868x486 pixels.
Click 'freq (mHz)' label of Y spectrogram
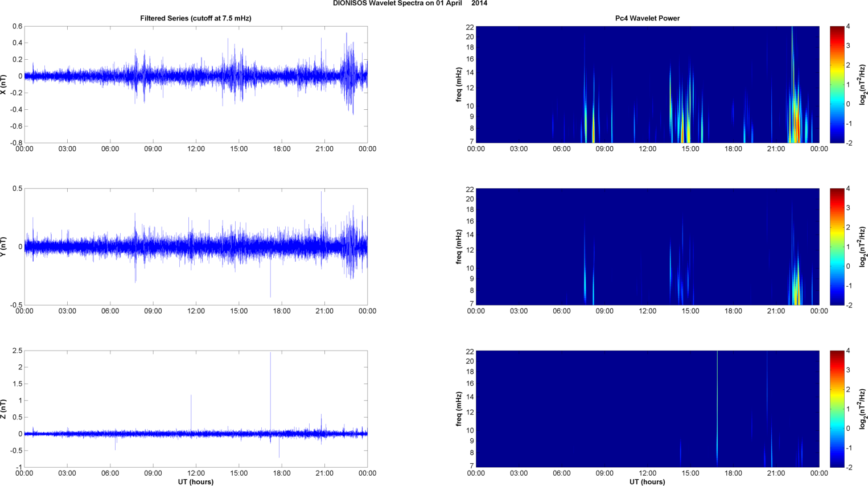(x=459, y=246)
